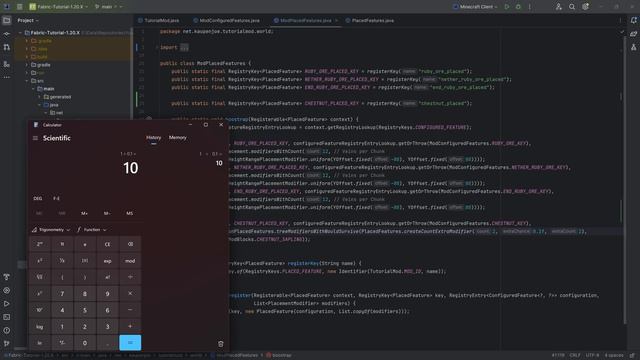Switch to TutorialMod.java tab
The height and width of the screenshot is (360, 640).
(x=159, y=20)
